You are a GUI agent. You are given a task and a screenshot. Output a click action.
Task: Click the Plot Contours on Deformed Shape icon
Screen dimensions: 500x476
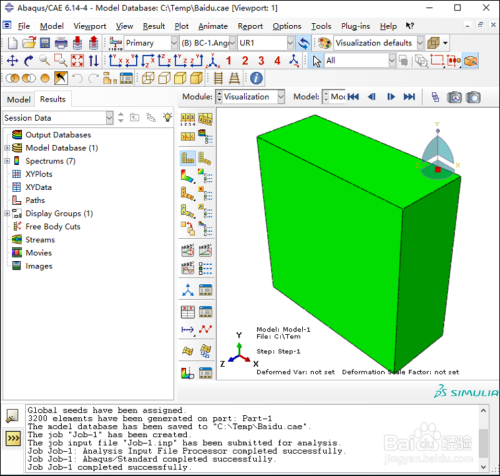tap(188, 176)
